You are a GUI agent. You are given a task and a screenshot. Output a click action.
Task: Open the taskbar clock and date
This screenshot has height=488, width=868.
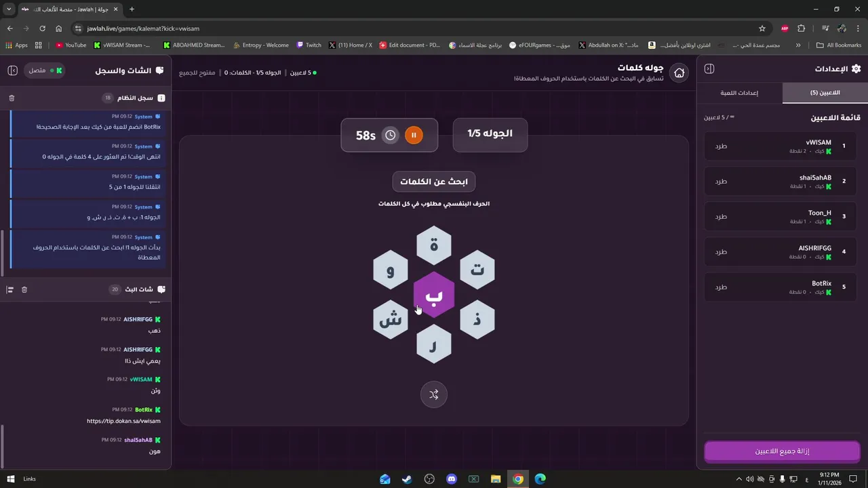coord(829,479)
